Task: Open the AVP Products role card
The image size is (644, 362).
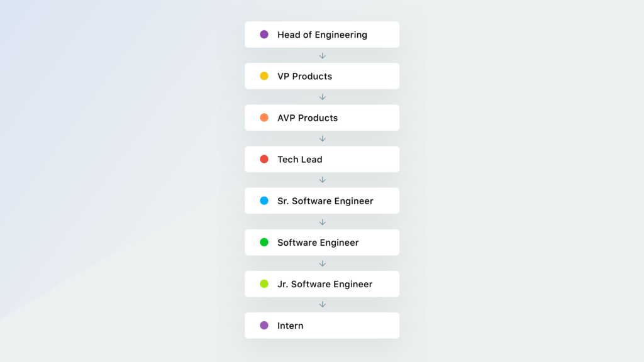Action: (x=322, y=118)
